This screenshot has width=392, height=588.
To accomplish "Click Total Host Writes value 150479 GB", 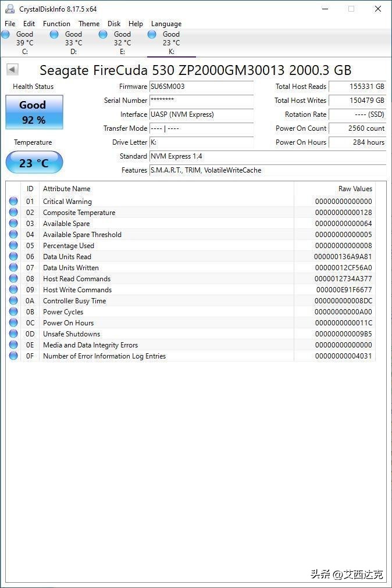I will point(358,101).
